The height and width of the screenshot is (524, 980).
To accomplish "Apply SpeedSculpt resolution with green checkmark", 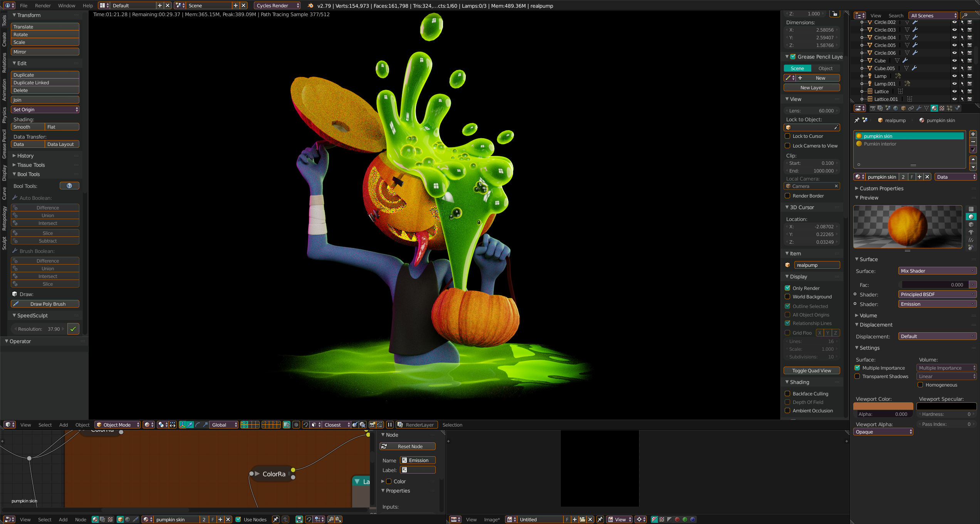I will point(73,329).
